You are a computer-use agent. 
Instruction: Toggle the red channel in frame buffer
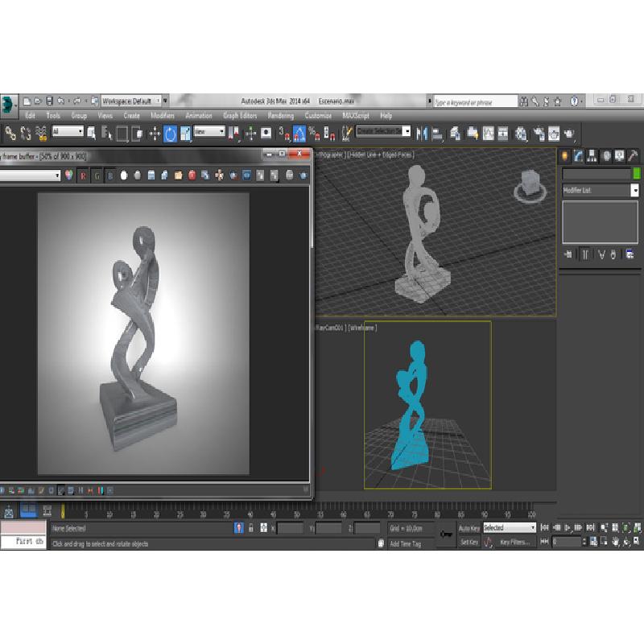click(x=83, y=175)
